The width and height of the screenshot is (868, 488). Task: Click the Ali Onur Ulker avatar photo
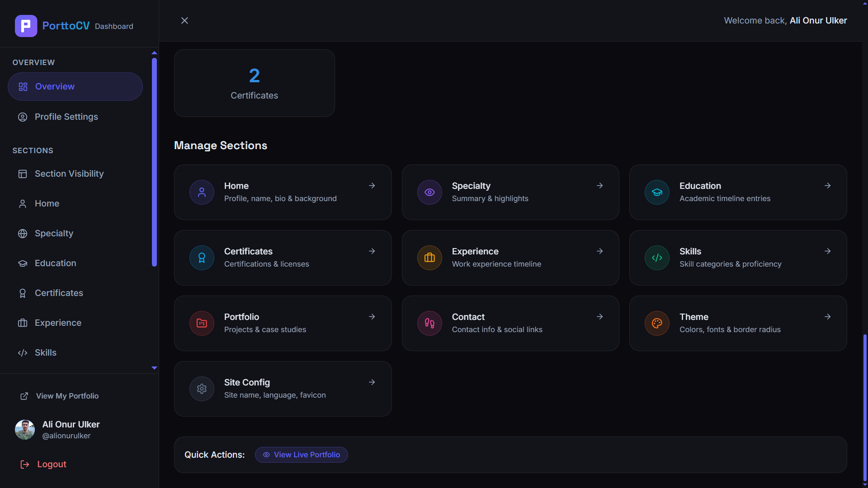[x=25, y=430]
